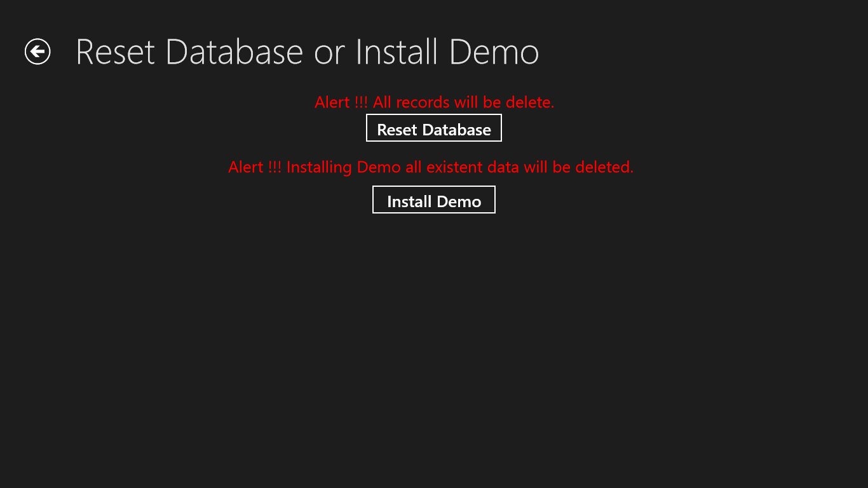Wipe all records with Reset Database
The height and width of the screenshot is (488, 868).
pyautogui.click(x=434, y=128)
